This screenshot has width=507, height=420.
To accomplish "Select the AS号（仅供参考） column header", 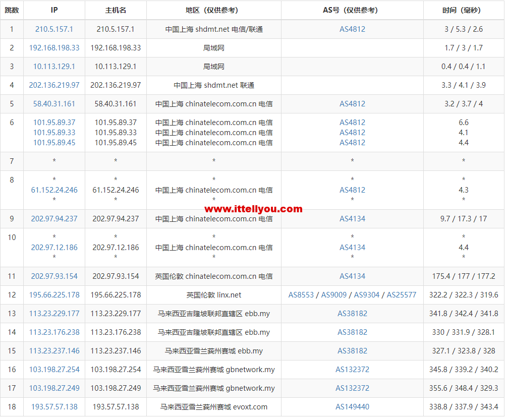I will pyautogui.click(x=352, y=11).
